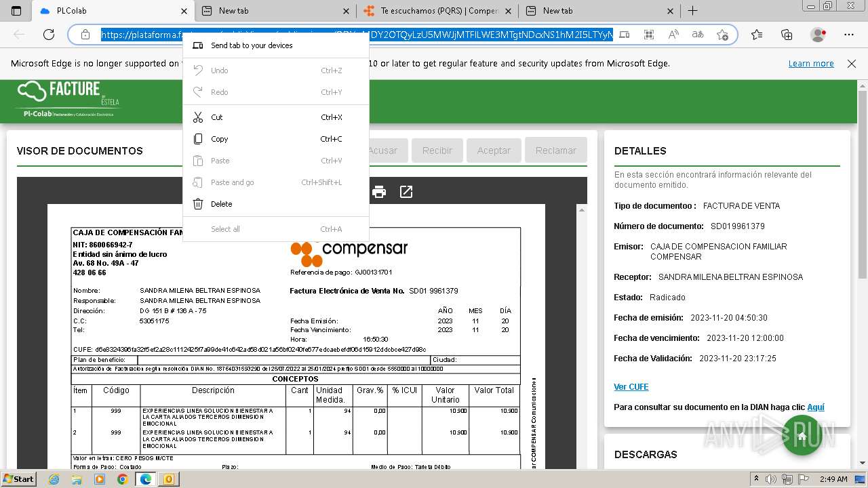Click the DESCARGAS section heading

[646, 455]
